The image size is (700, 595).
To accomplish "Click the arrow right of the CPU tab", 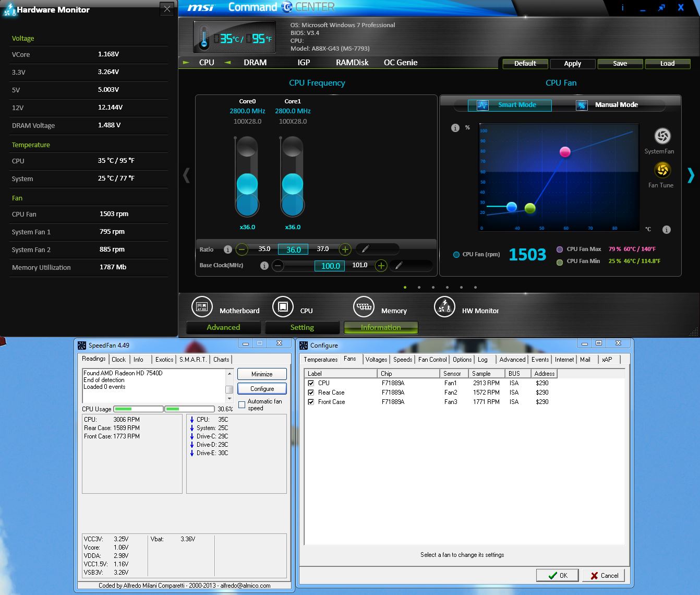I will [227, 63].
